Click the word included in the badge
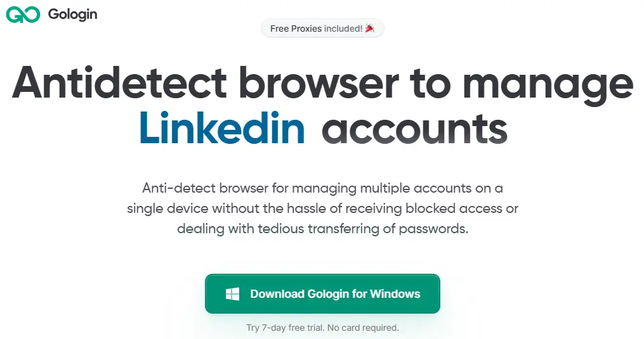This screenshot has width=644, height=339. (x=343, y=29)
